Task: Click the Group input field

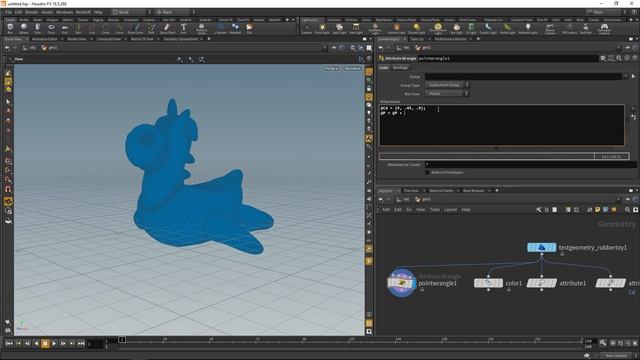Action: (x=523, y=76)
